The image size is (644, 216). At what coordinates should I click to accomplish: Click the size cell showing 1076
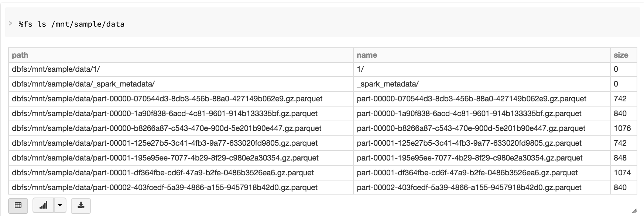(622, 128)
